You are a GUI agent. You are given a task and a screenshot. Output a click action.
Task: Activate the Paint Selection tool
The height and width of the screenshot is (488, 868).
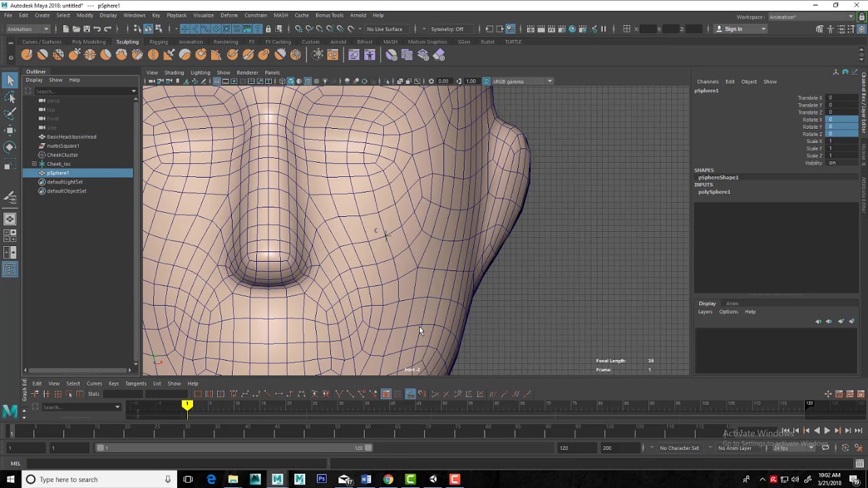point(10,114)
